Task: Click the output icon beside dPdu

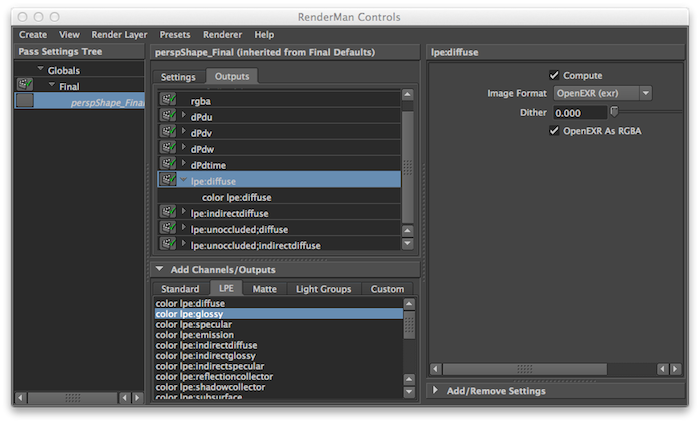Action: [x=168, y=115]
